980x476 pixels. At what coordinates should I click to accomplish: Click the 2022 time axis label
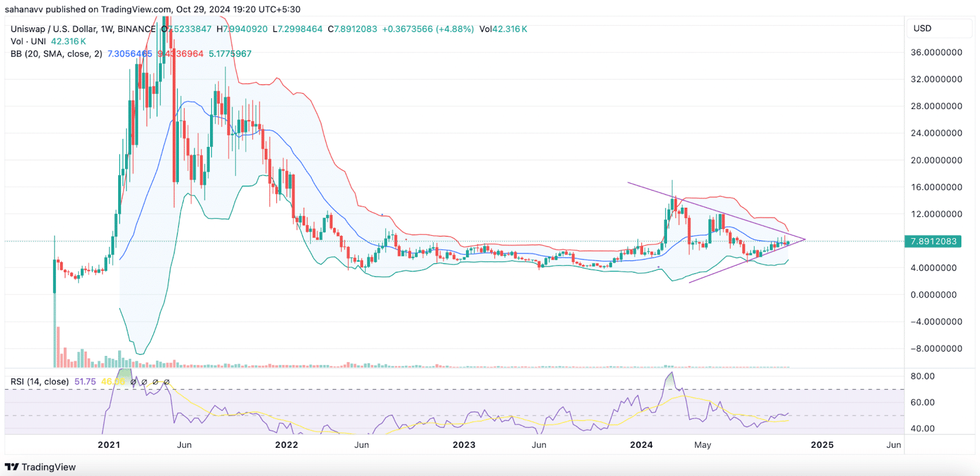tap(287, 445)
